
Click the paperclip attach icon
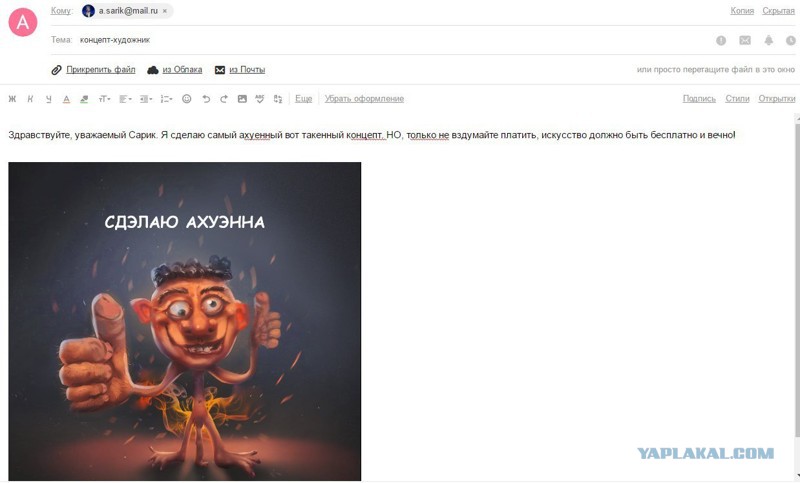(56, 70)
